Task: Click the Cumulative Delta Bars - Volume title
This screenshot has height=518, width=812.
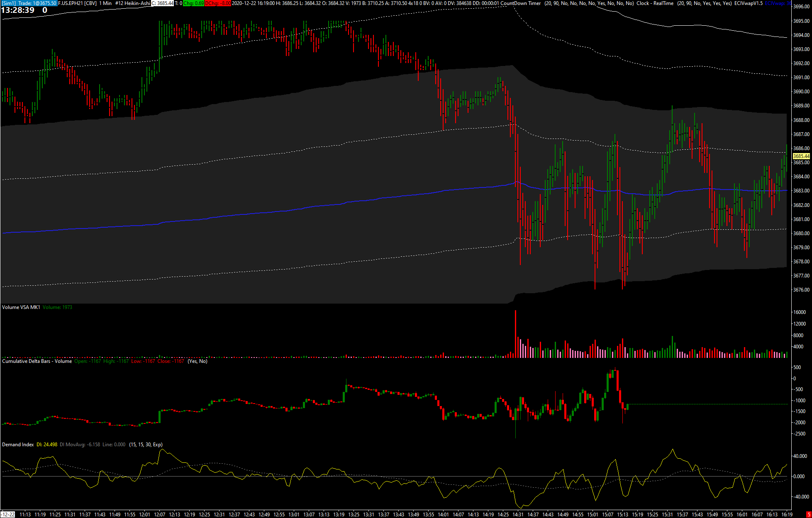Action: click(37, 361)
